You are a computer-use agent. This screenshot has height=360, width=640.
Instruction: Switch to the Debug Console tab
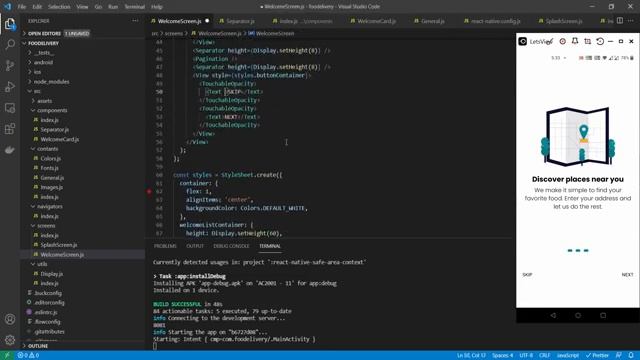pyautogui.click(x=231, y=246)
